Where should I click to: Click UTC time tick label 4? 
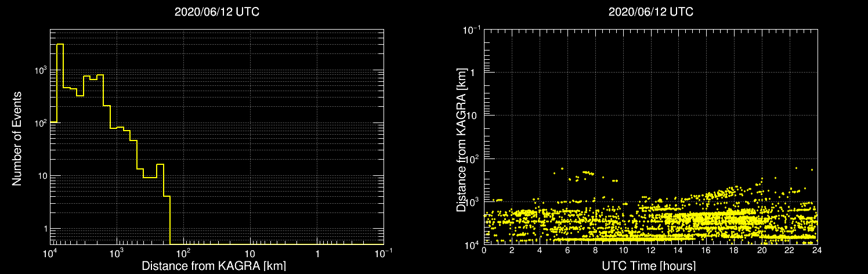tap(540, 250)
